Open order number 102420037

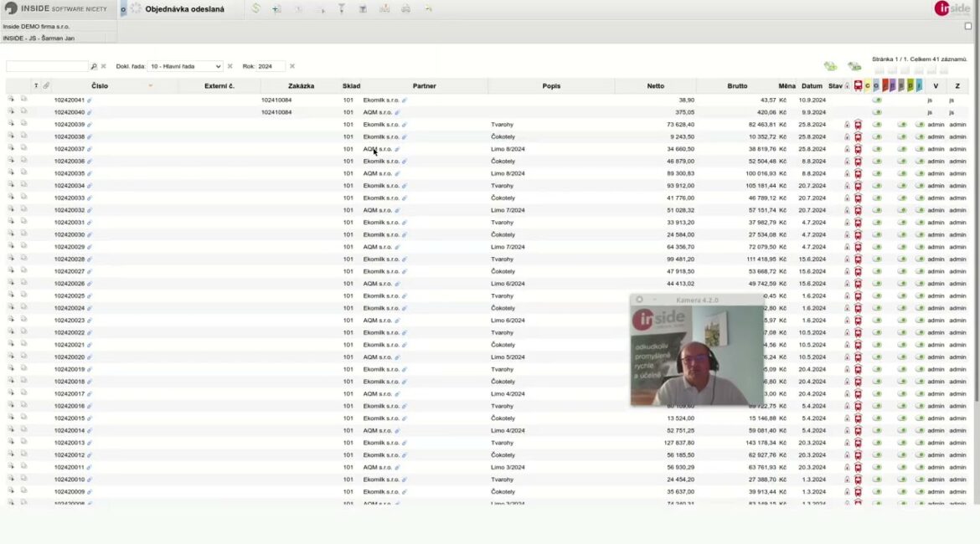point(70,149)
